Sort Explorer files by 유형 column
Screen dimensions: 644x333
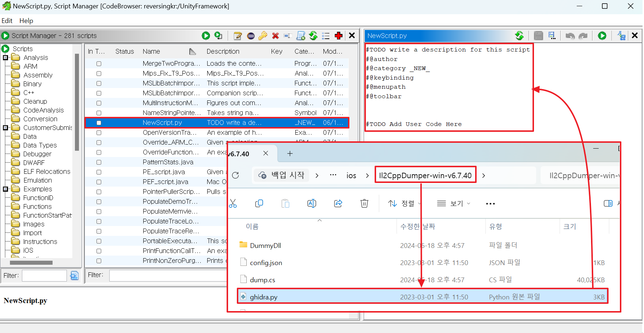pyautogui.click(x=496, y=226)
